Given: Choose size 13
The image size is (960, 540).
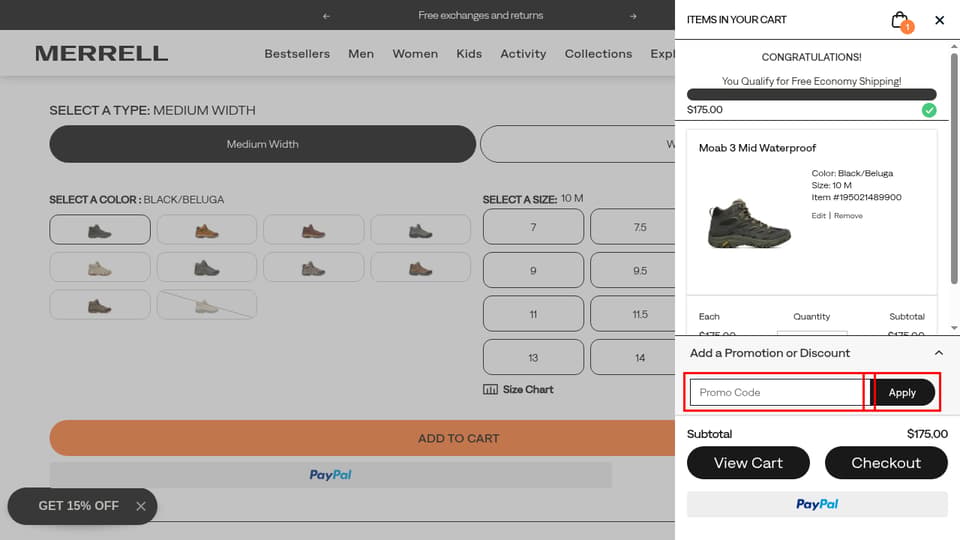Looking at the screenshot, I should click(533, 358).
